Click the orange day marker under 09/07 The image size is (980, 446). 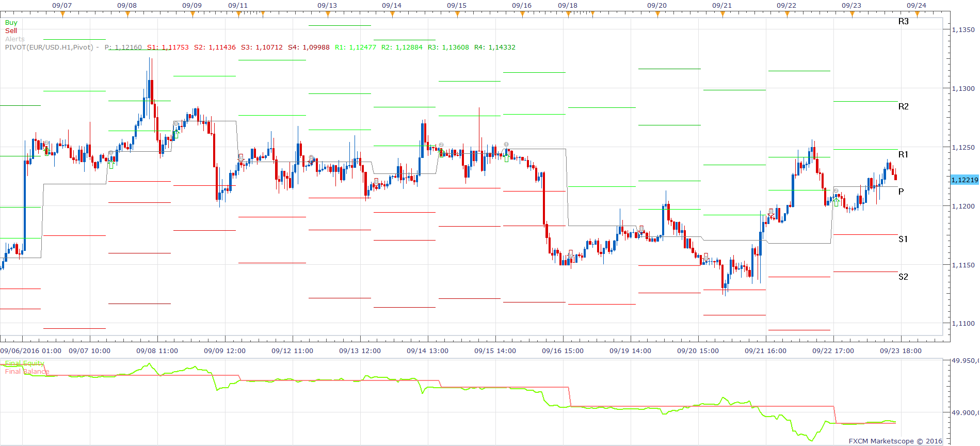point(62,14)
